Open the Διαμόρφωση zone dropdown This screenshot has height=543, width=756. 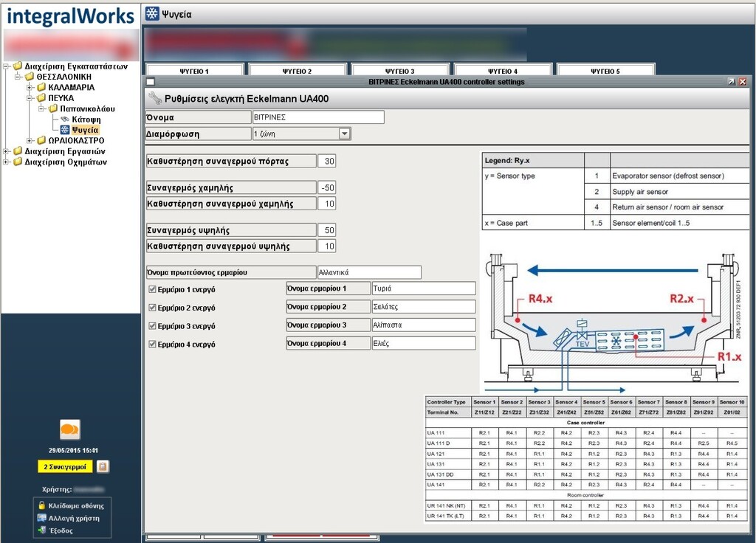point(345,134)
